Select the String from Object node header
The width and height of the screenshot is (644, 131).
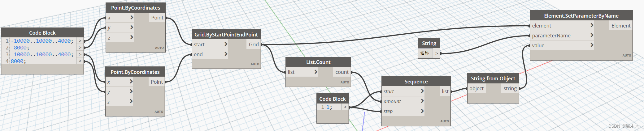click(493, 78)
